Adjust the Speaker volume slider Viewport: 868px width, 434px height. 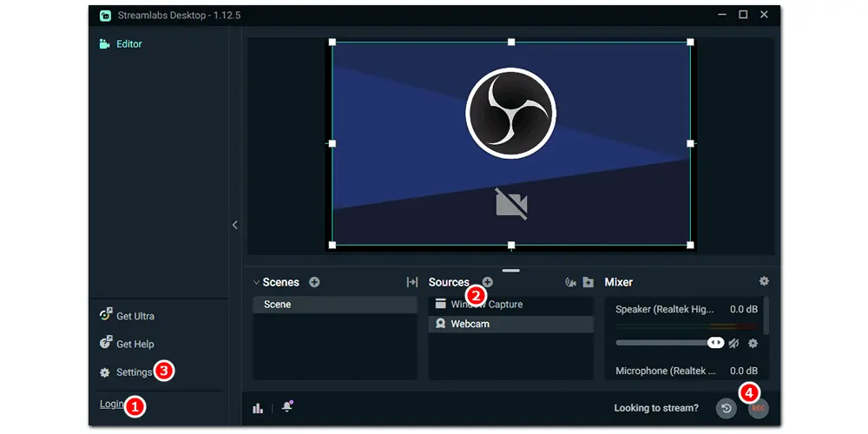tap(670, 343)
